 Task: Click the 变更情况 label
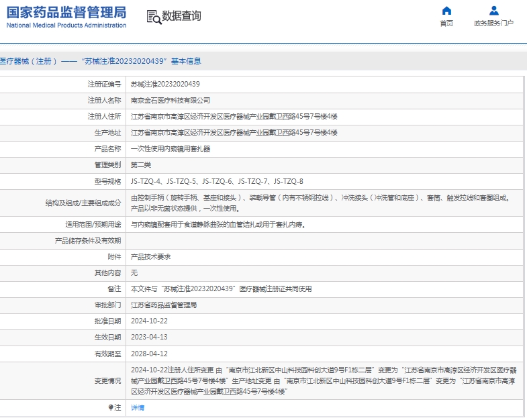(107, 380)
